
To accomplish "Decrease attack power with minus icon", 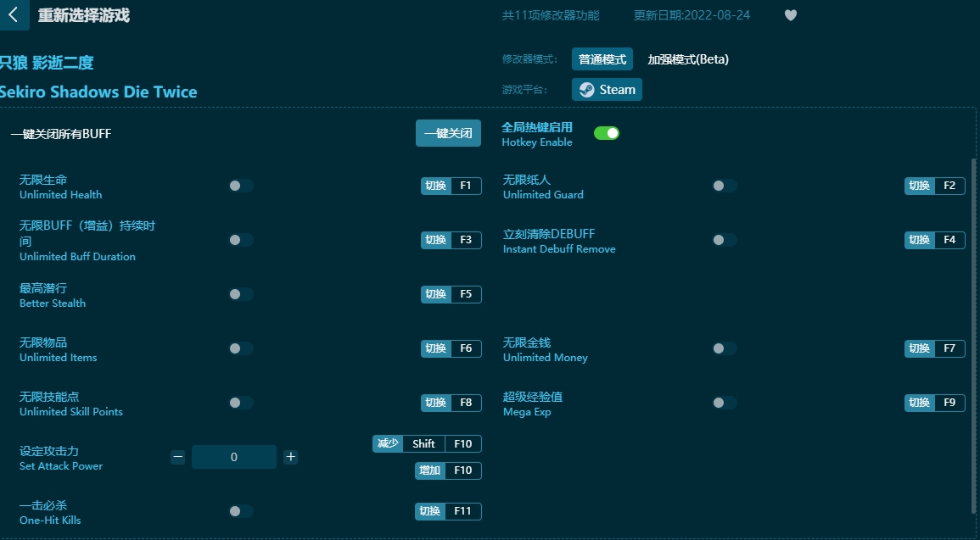I will (177, 457).
